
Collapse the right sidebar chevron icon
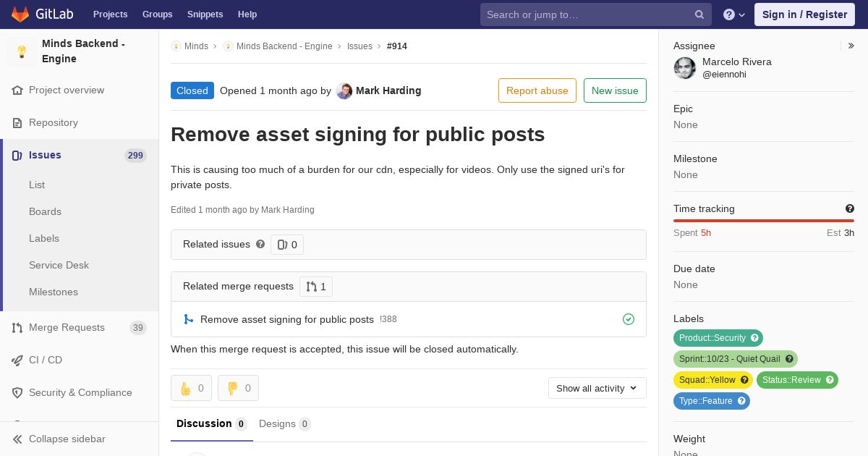tap(851, 46)
